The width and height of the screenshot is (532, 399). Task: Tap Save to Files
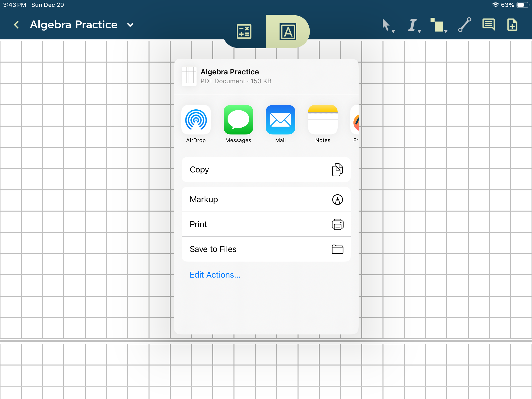tap(266, 249)
